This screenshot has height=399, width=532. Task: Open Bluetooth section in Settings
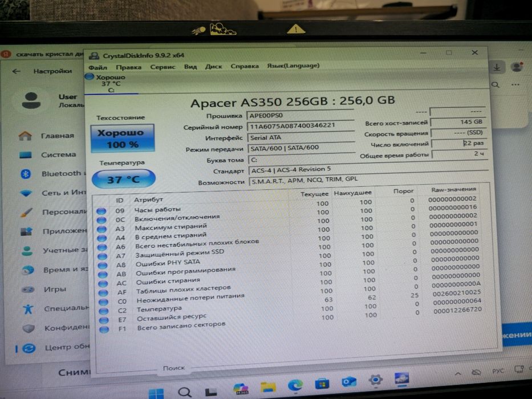pos(52,174)
